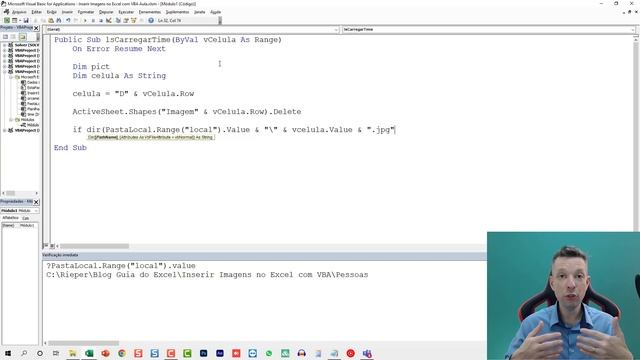
Task: Expand the Solver project node
Action: point(4,45)
